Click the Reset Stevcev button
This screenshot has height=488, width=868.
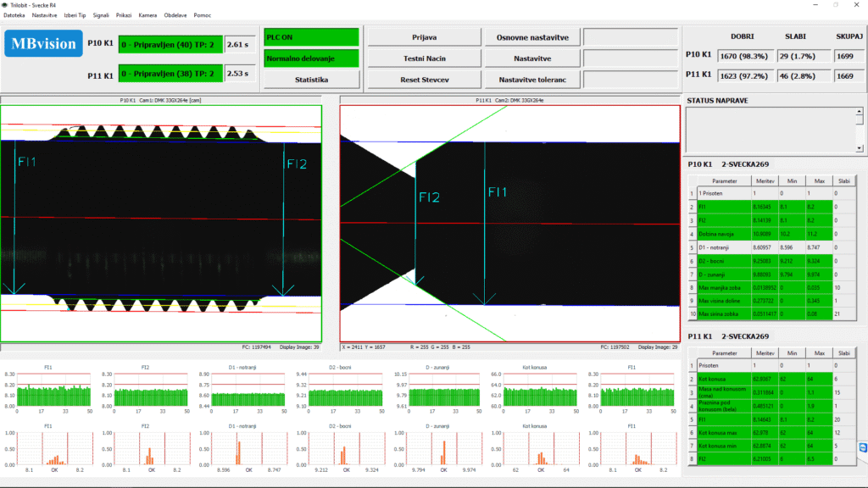pyautogui.click(x=425, y=80)
